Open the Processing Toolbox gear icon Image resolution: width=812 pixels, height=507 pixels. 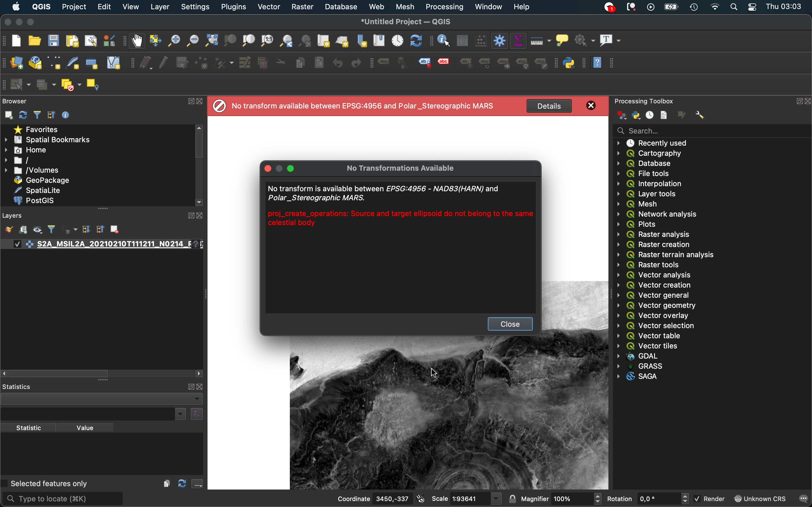499,41
